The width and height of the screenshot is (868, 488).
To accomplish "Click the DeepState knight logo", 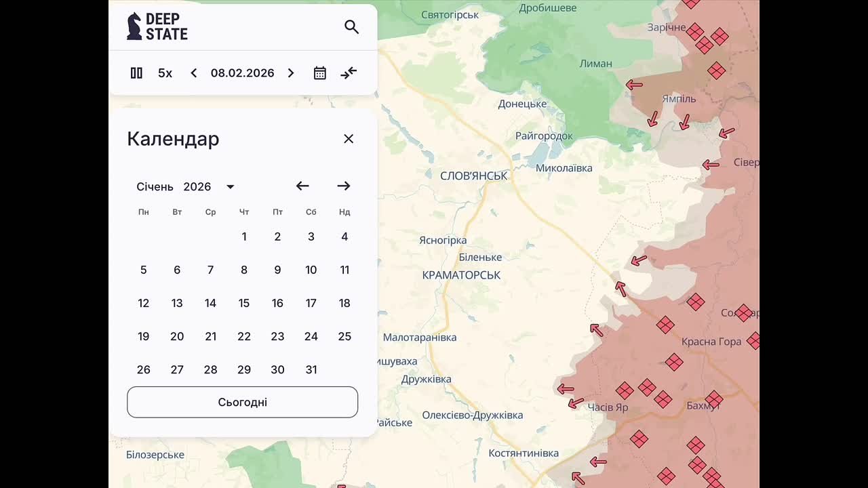I will click(x=134, y=26).
